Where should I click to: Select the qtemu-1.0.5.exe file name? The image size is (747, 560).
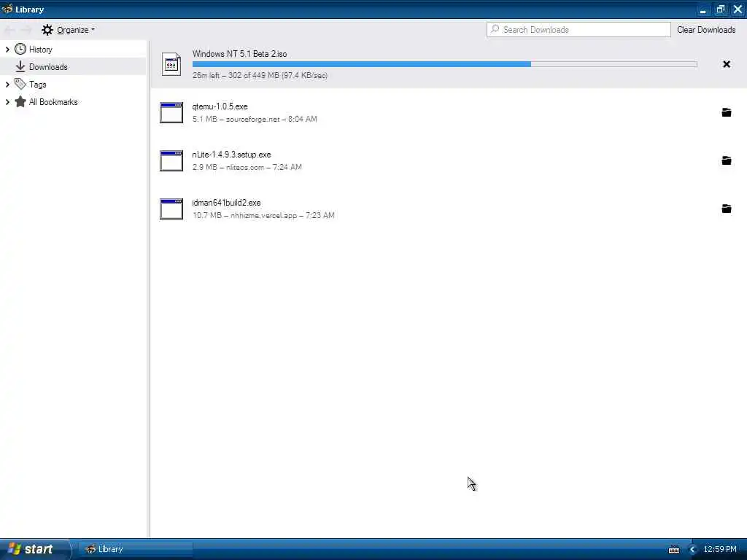(x=220, y=106)
